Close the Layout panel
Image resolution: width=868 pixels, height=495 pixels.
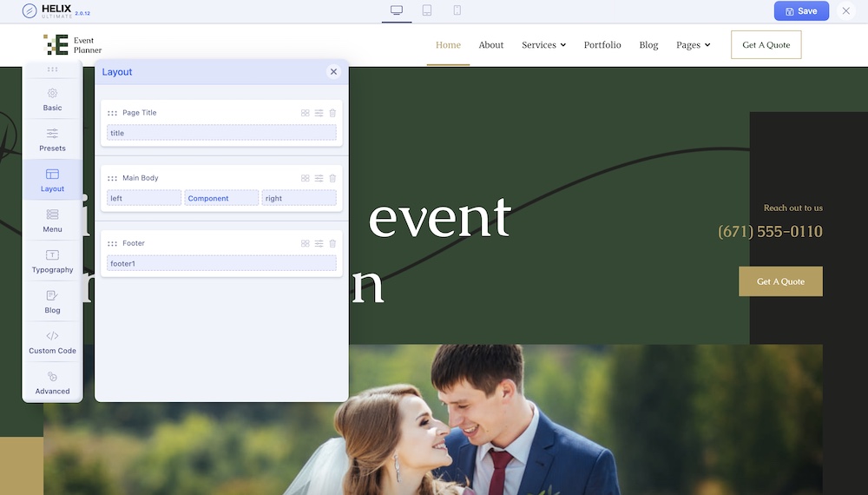(x=333, y=72)
